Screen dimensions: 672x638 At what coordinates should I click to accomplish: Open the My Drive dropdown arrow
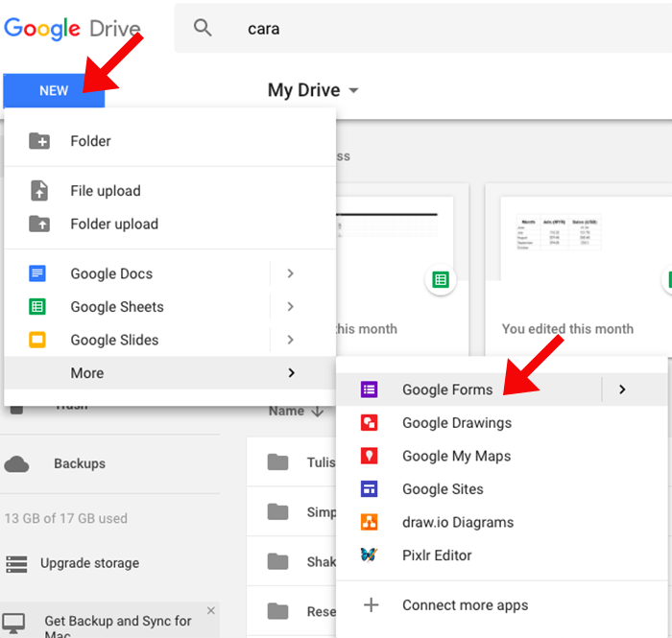(353, 90)
